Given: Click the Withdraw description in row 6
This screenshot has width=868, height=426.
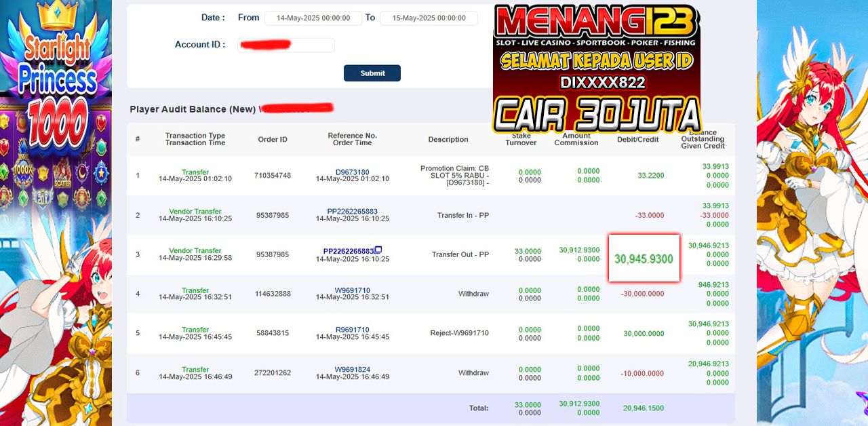Looking at the screenshot, I should click(x=473, y=373).
